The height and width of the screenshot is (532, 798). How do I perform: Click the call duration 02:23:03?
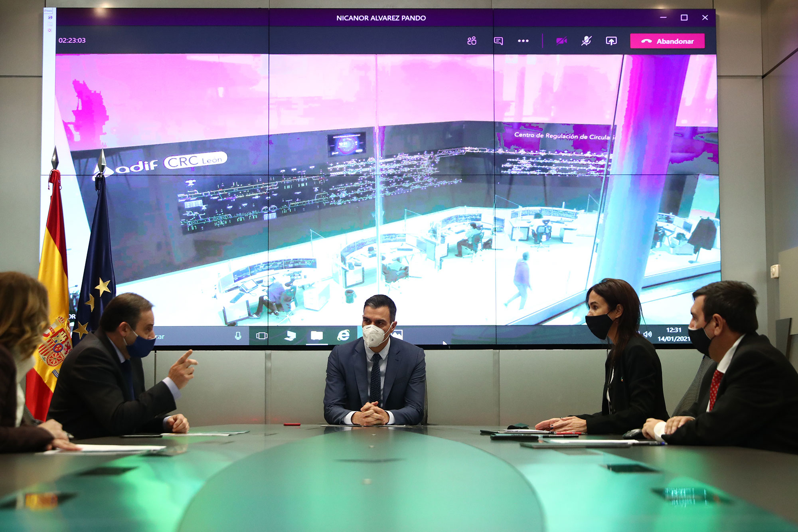click(72, 40)
